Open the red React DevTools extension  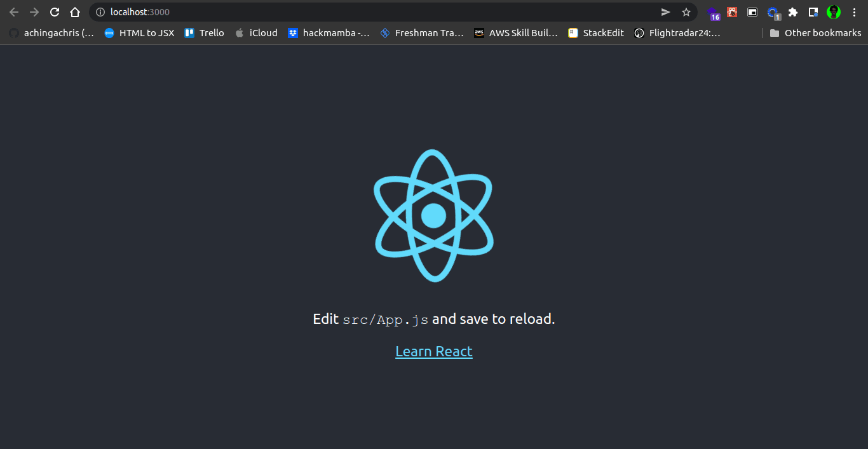pos(732,12)
